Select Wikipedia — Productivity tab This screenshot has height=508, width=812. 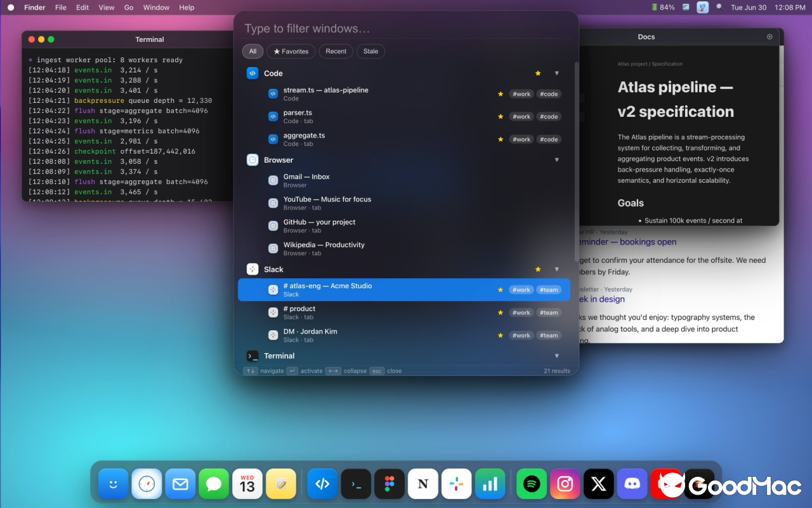(x=404, y=249)
